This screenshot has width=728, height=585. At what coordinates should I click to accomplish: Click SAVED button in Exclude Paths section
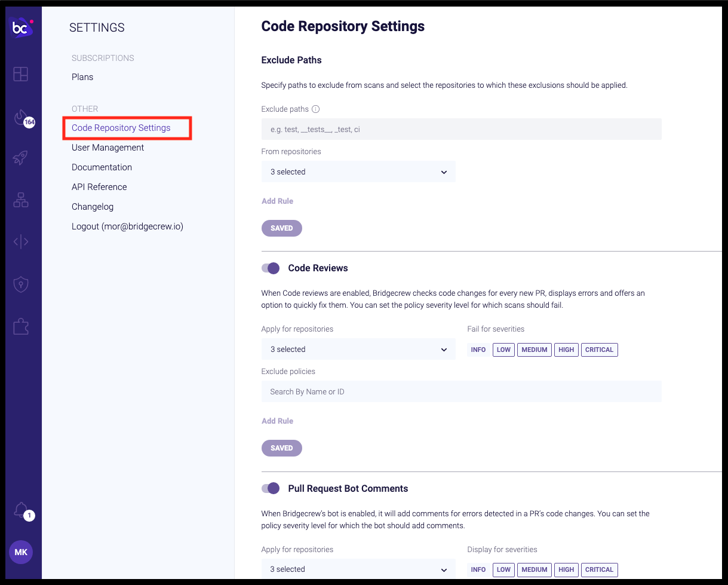tap(282, 228)
